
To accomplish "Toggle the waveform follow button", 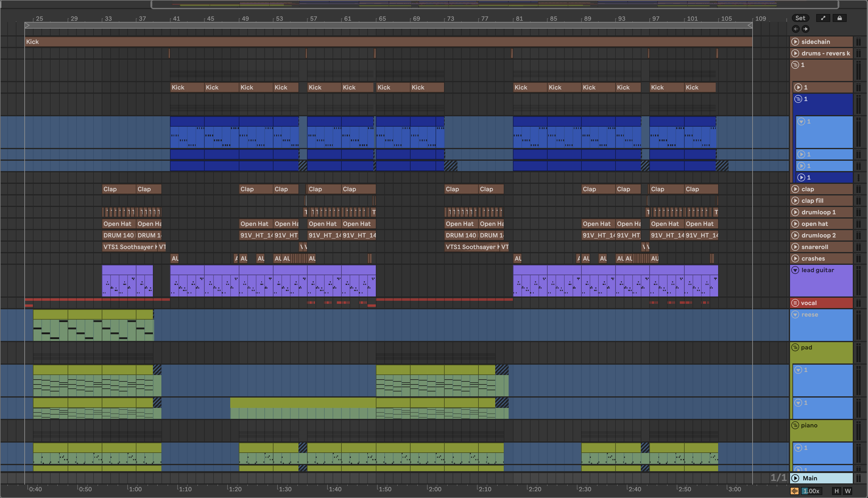I will click(794, 491).
